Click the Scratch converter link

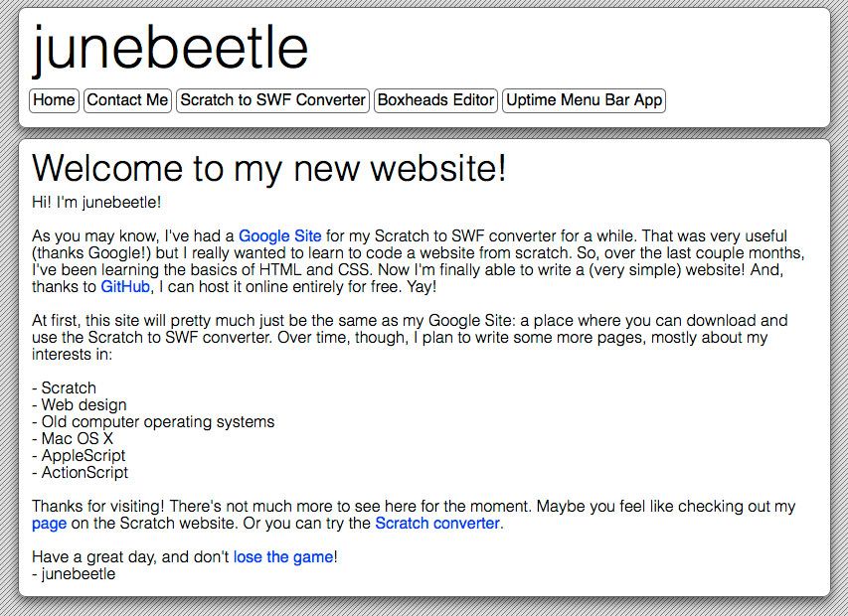(437, 524)
